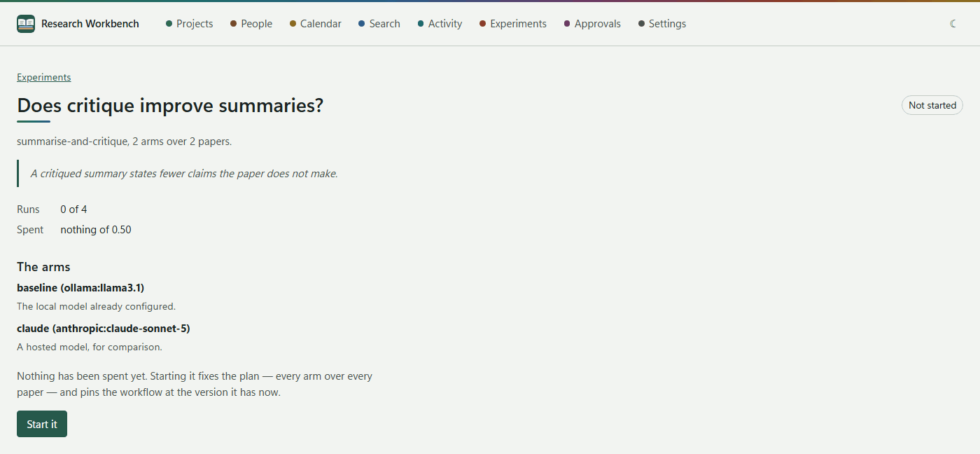The height and width of the screenshot is (454, 980).
Task: Go to the Calendar section
Action: (316, 24)
